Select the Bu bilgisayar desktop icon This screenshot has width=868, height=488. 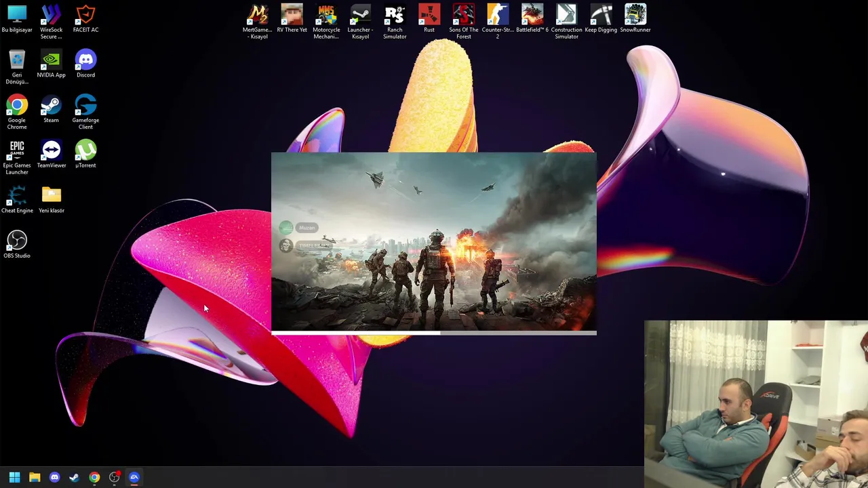pyautogui.click(x=17, y=19)
